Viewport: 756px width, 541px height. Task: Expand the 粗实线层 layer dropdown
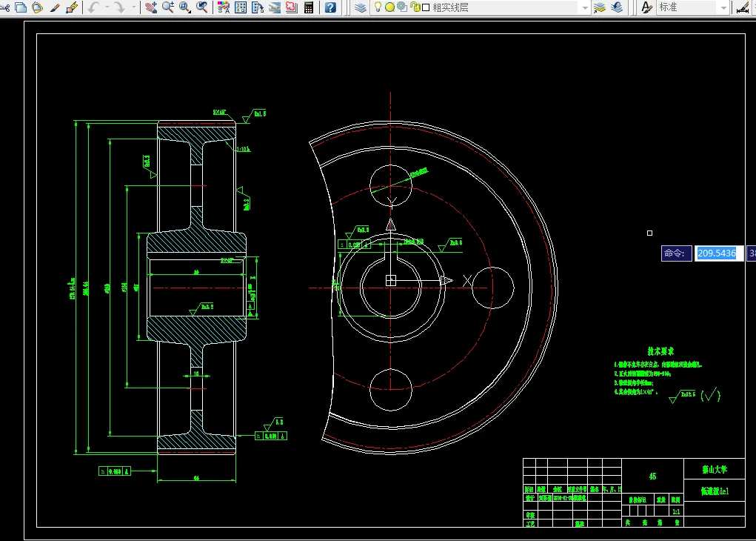pos(585,7)
